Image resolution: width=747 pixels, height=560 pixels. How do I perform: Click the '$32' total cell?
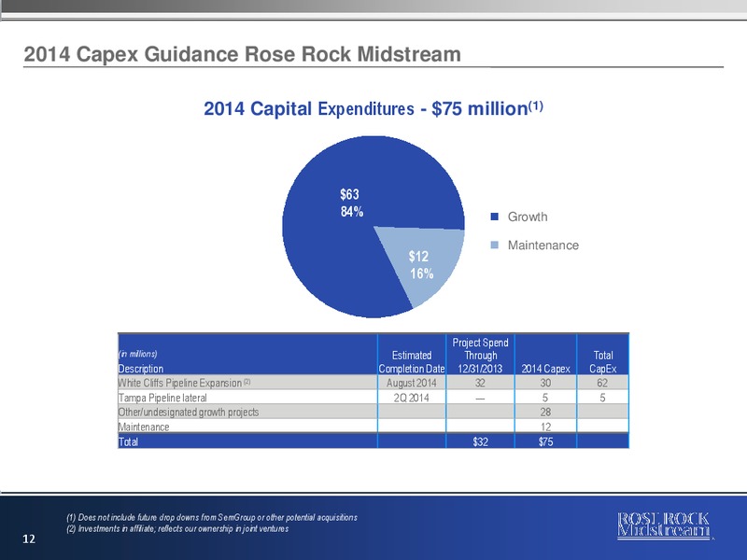480,441
